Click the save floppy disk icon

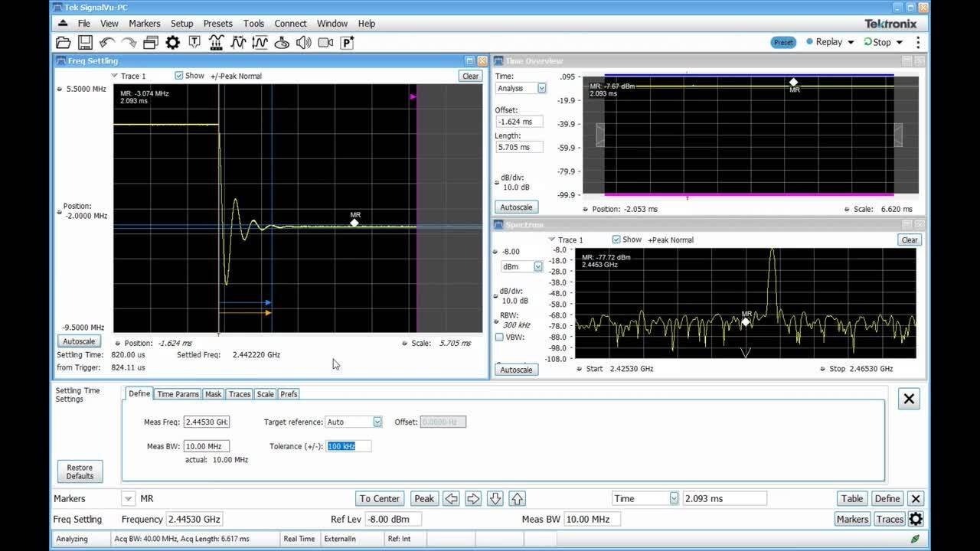(x=85, y=43)
